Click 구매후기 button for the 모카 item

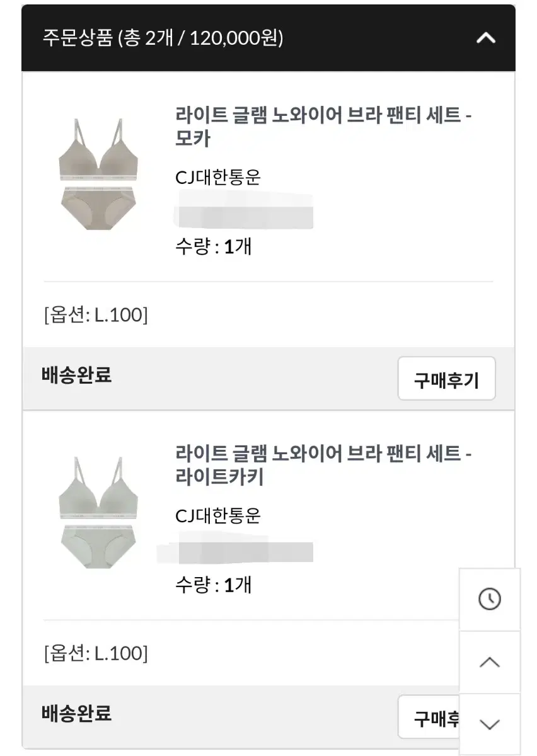tap(446, 379)
